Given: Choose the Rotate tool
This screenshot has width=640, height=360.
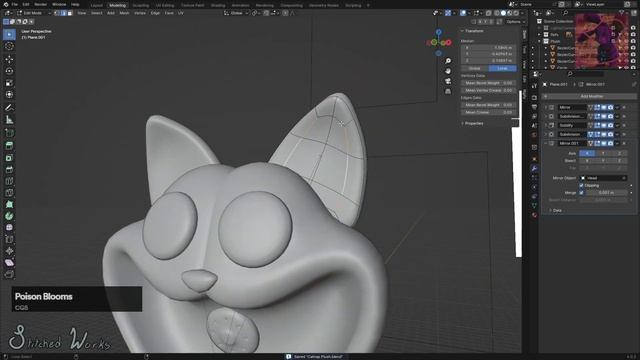Looking at the screenshot, I should tap(9, 71).
